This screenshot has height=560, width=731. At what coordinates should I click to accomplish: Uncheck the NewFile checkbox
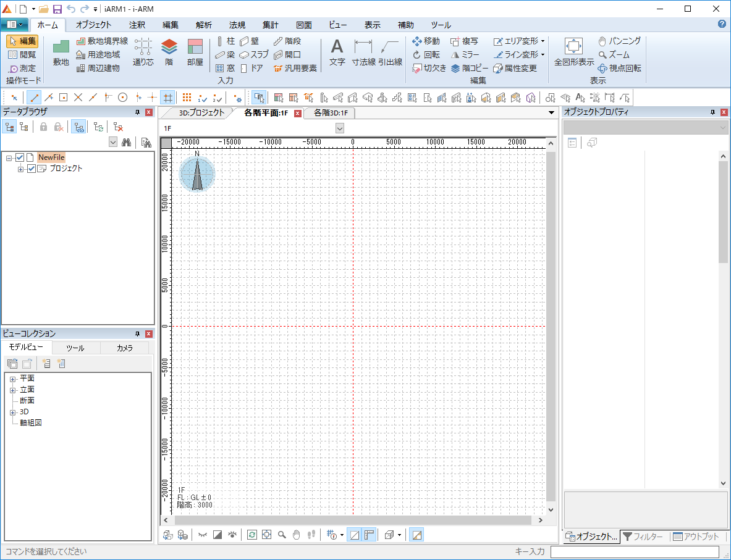pos(20,157)
